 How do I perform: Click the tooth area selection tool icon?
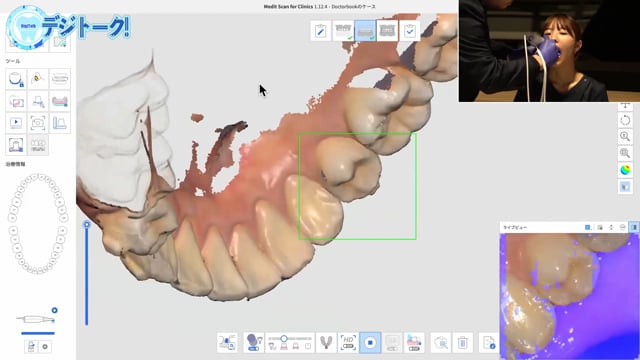coord(16,145)
